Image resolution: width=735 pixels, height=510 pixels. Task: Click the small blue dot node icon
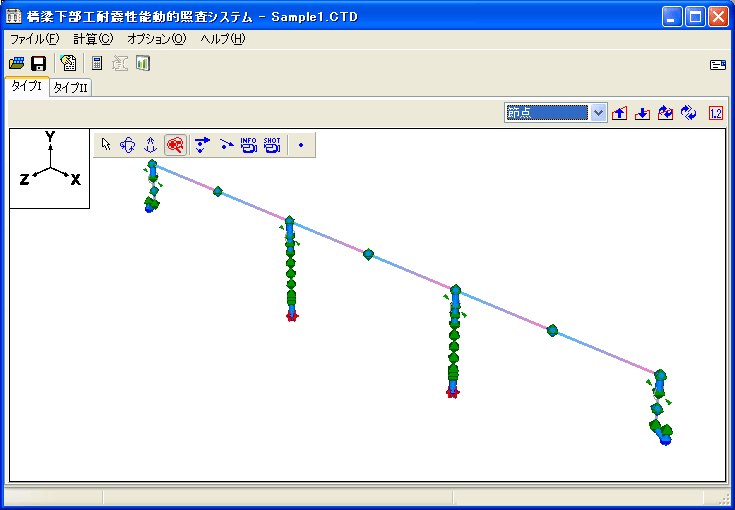tap(300, 145)
